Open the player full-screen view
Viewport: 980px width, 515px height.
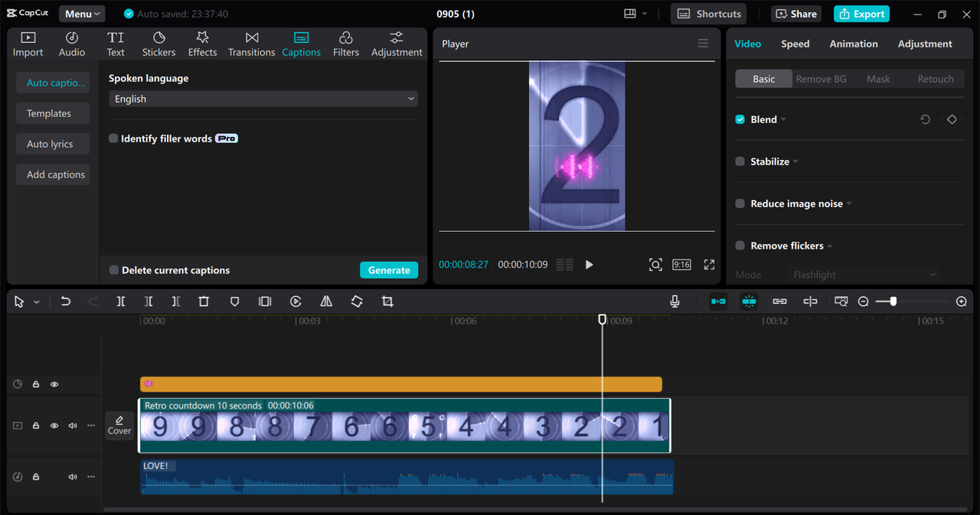pyautogui.click(x=709, y=264)
